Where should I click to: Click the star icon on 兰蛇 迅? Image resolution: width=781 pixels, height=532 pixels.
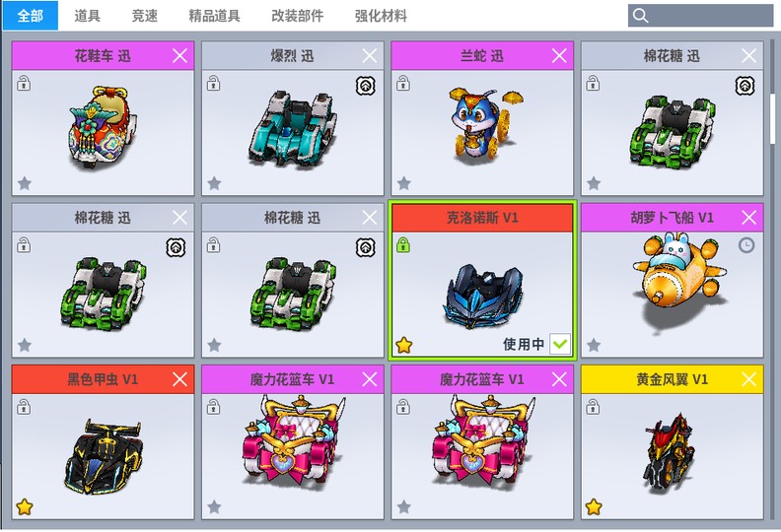[404, 183]
